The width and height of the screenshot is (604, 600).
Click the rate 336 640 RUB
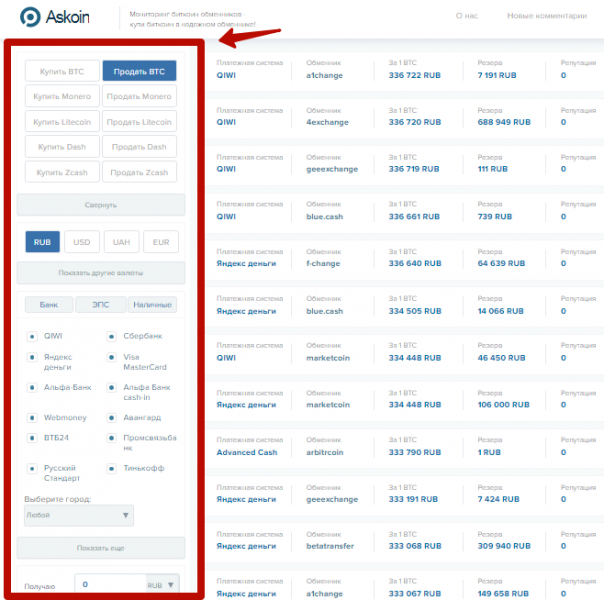(x=414, y=263)
